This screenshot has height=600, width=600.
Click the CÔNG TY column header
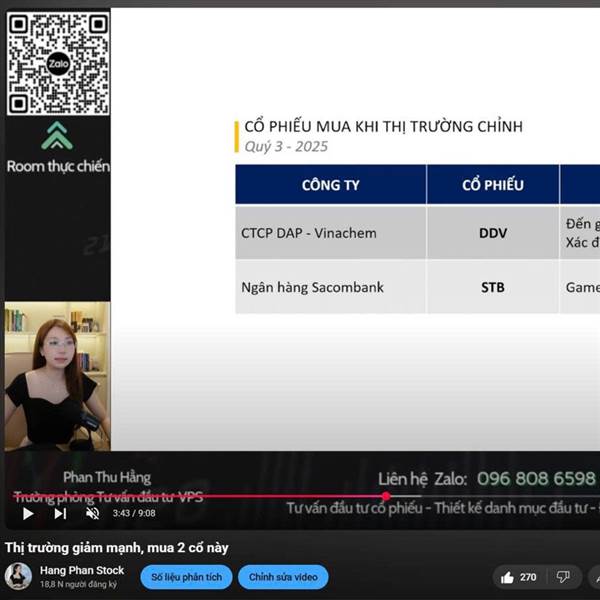(331, 184)
